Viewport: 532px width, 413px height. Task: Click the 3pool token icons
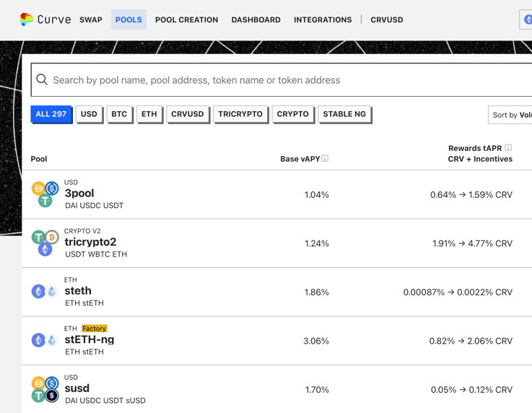(45, 194)
